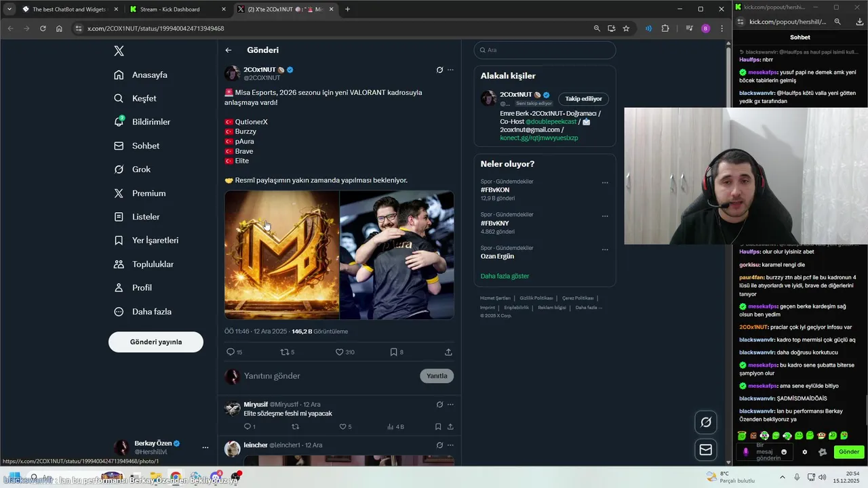
Task: Open more options on main post
Action: pyautogui.click(x=450, y=70)
